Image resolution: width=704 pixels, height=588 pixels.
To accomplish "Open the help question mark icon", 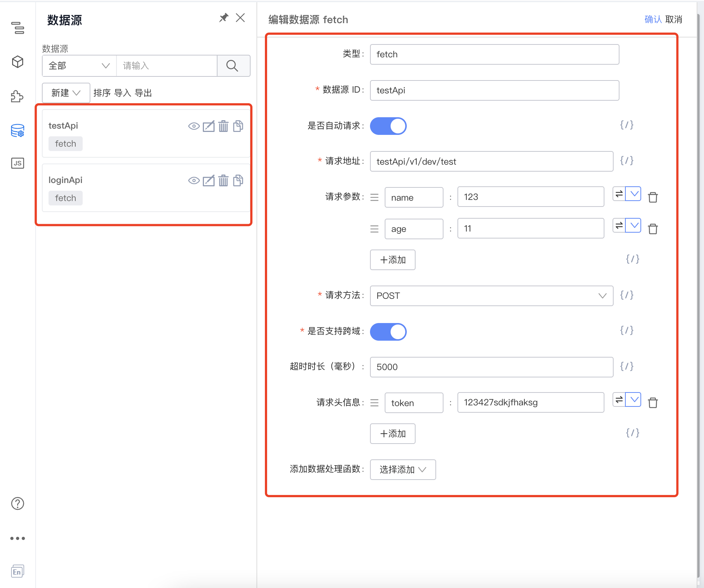I will pyautogui.click(x=18, y=503).
